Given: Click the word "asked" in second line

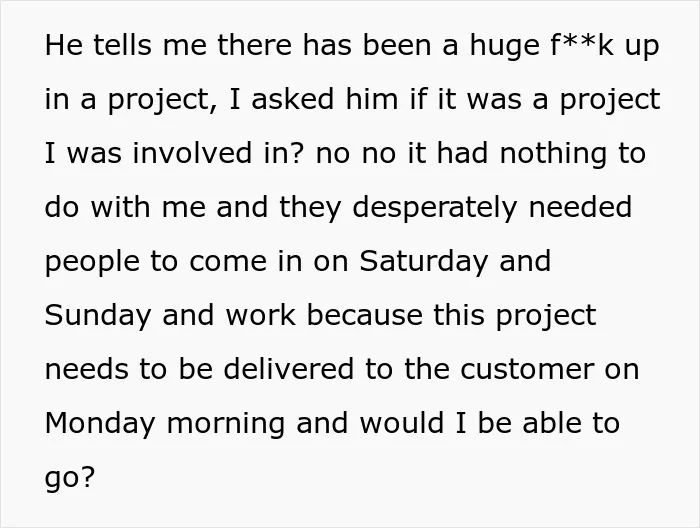Looking at the screenshot, I should click(x=292, y=99).
